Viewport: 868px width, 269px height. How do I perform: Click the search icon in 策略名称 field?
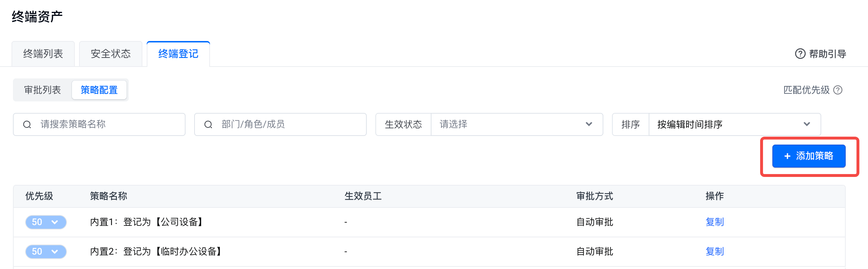point(27,124)
